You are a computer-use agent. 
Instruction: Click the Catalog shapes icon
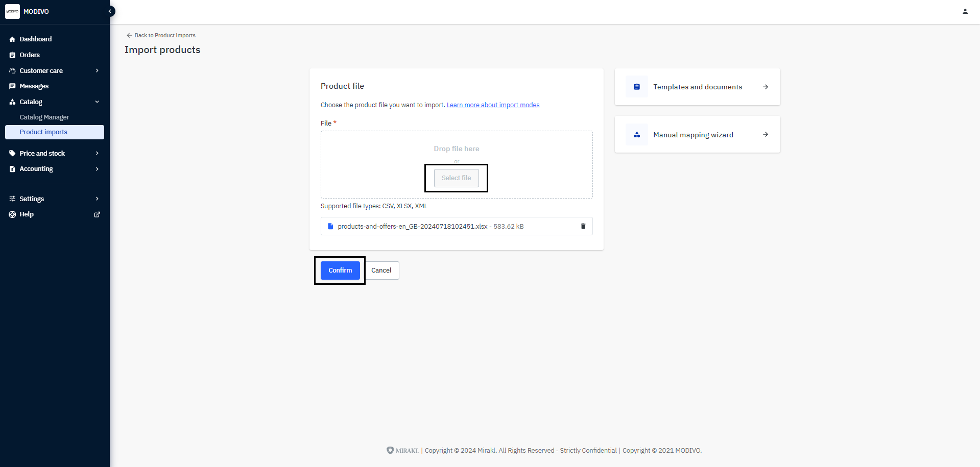(x=12, y=102)
